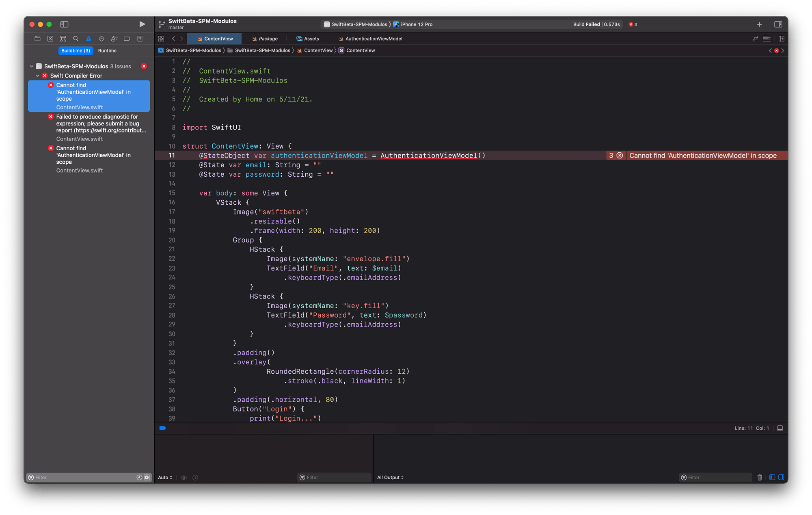
Task: Click SwiftBeta-SPM-Modulos project in jump bar
Action: coord(190,50)
